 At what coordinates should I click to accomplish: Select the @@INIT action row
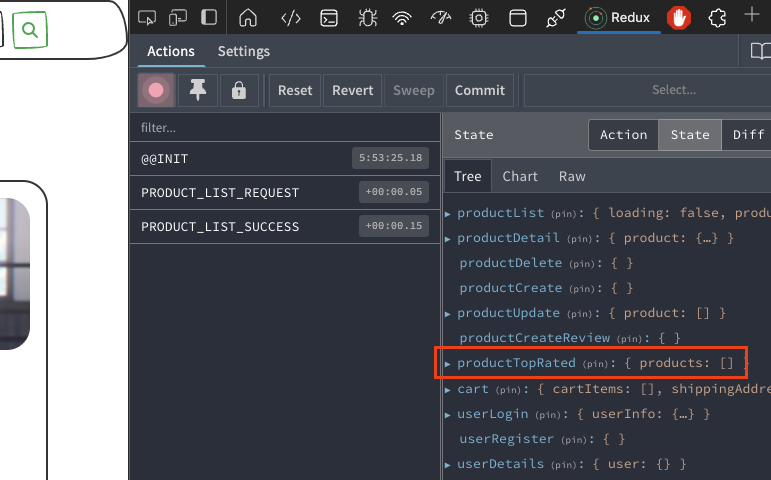(285, 158)
